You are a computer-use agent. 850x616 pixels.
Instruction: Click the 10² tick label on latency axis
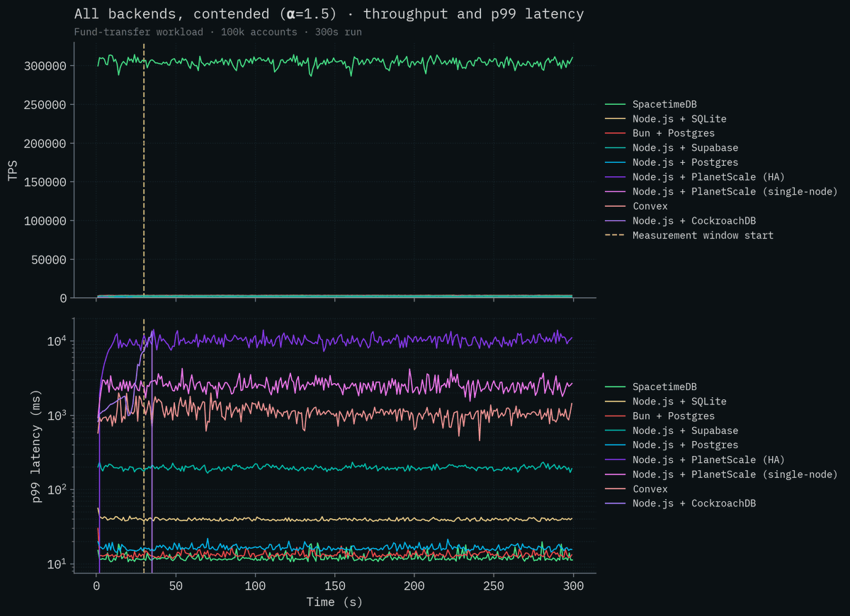pos(57,490)
